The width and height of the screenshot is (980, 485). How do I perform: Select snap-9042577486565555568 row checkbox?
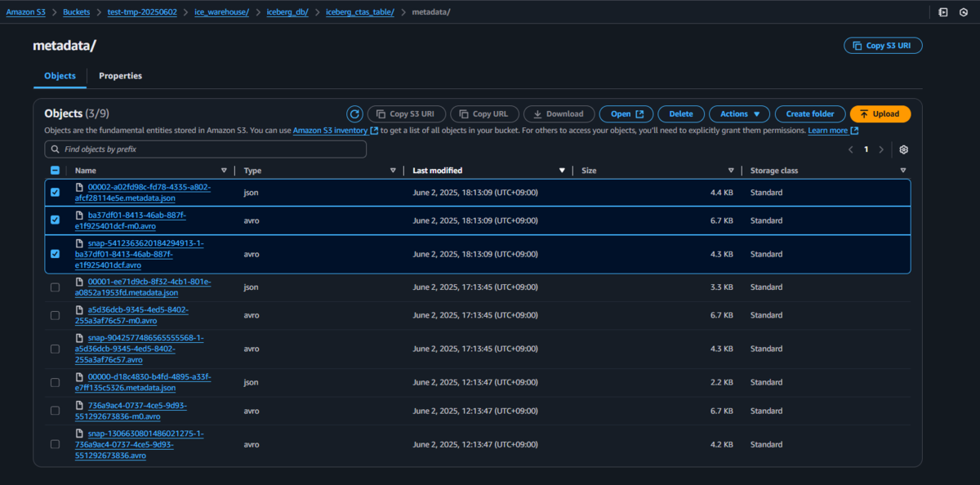point(55,349)
